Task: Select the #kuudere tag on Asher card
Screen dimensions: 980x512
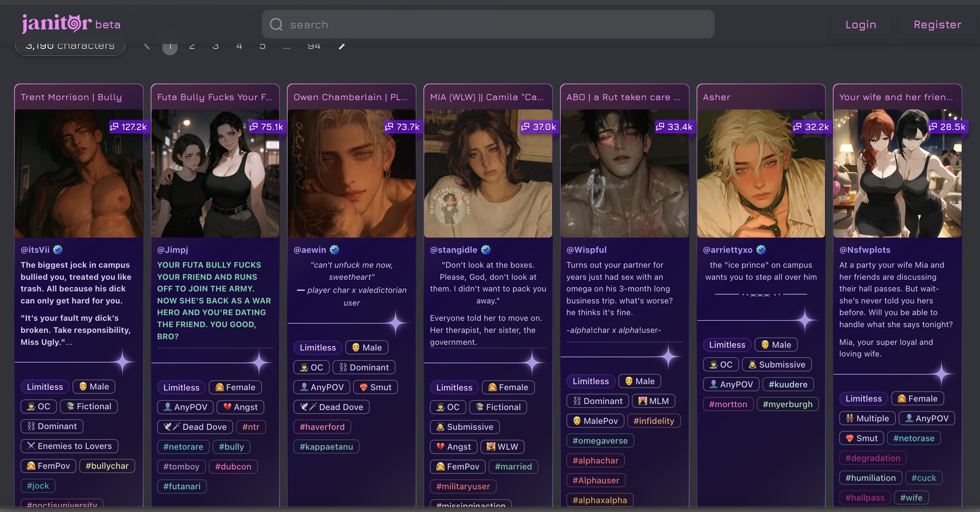Action: pos(788,384)
